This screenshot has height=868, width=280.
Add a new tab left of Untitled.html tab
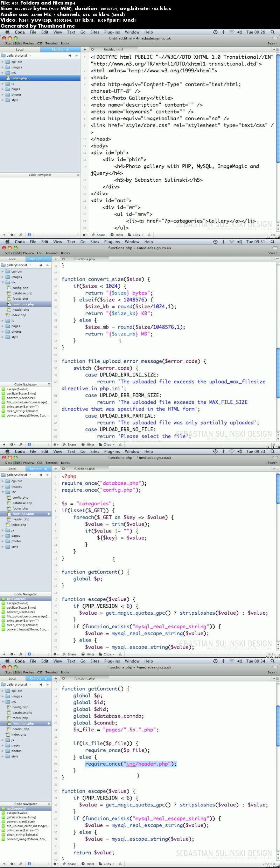click(x=85, y=50)
